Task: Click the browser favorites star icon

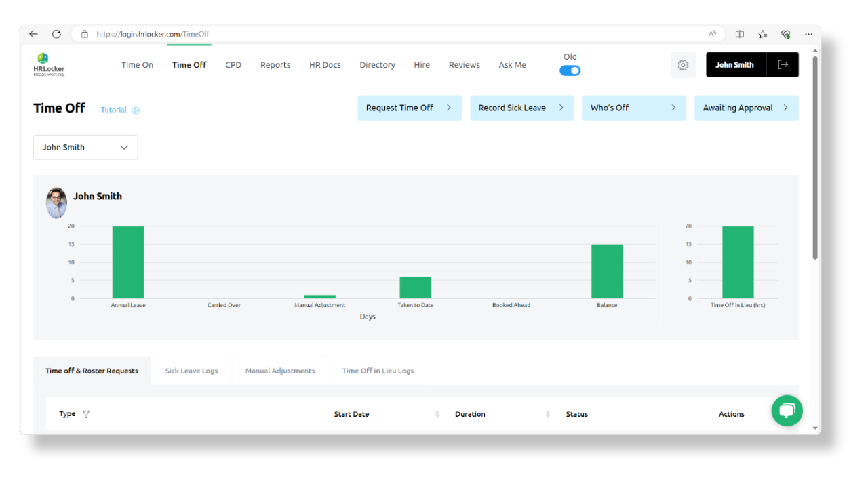Action: (762, 33)
